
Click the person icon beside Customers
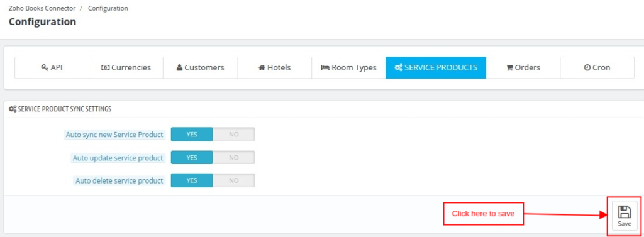click(179, 67)
